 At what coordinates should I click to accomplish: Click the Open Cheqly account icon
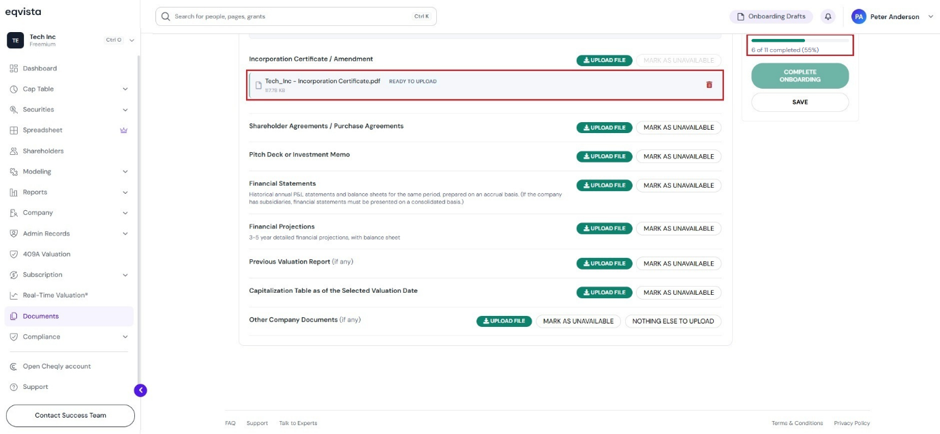pos(14,366)
